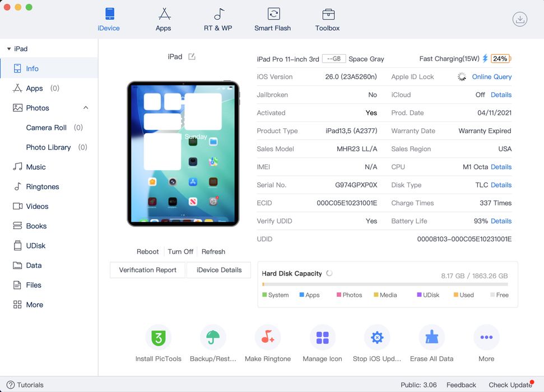The height and width of the screenshot is (392, 544).
Task: Refresh device info
Action: [x=213, y=251]
